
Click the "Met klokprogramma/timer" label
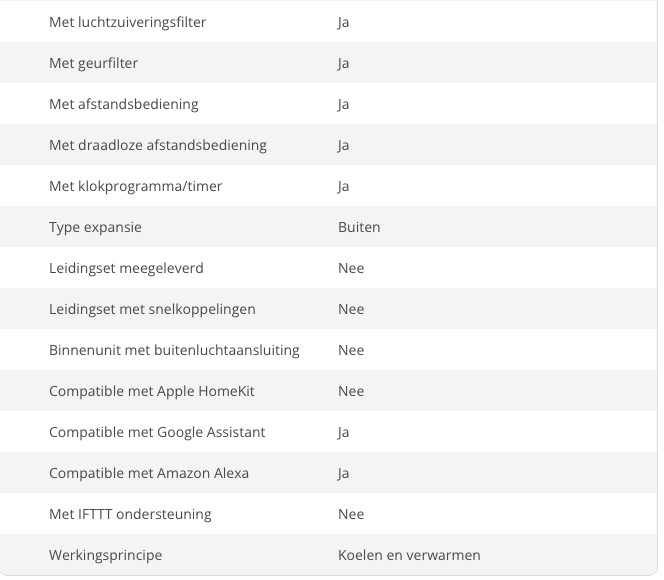point(136,186)
